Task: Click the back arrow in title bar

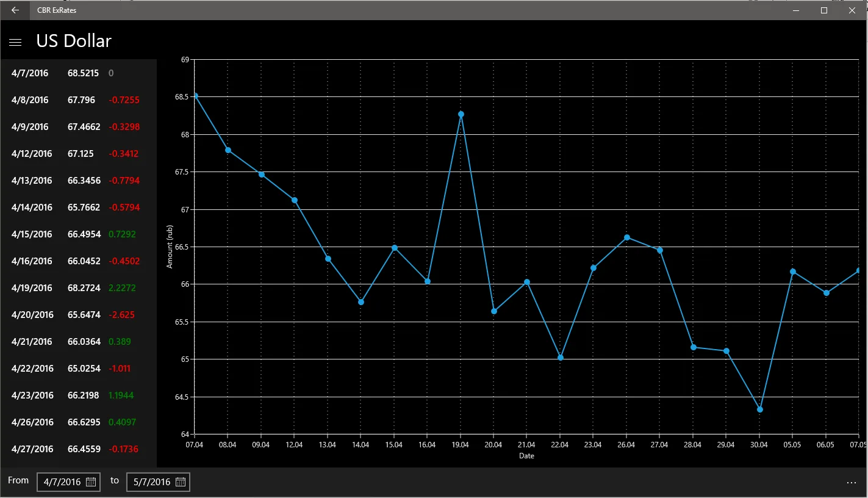Action: [x=15, y=10]
